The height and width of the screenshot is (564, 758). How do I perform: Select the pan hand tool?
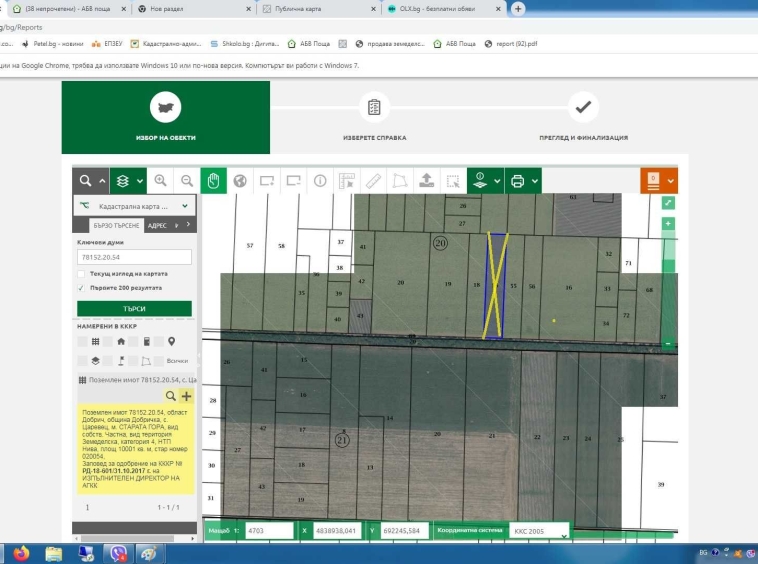click(x=212, y=181)
